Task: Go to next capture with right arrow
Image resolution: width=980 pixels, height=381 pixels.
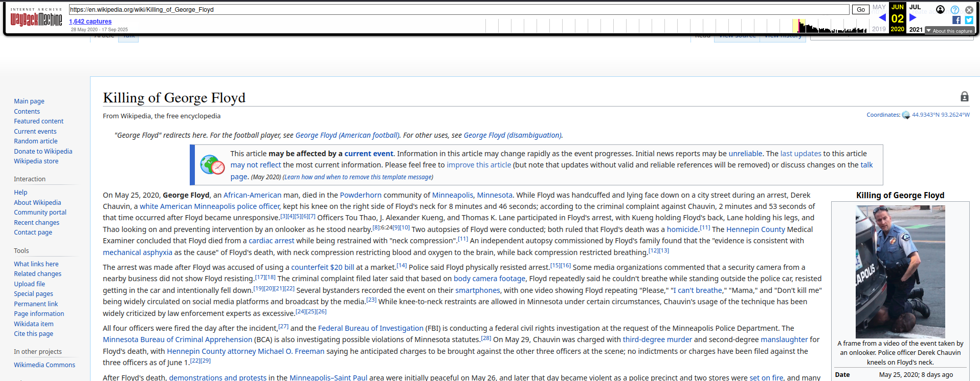Action: (913, 18)
